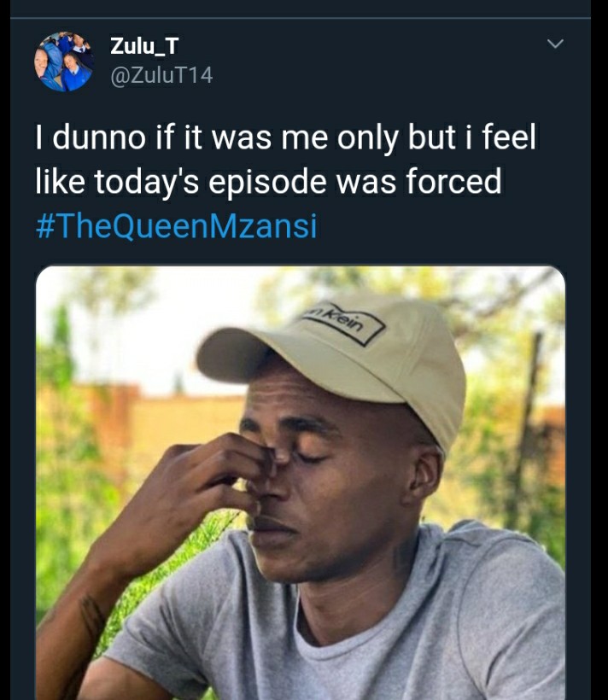
Task: Open the attached photo of the man
Action: pos(301,482)
